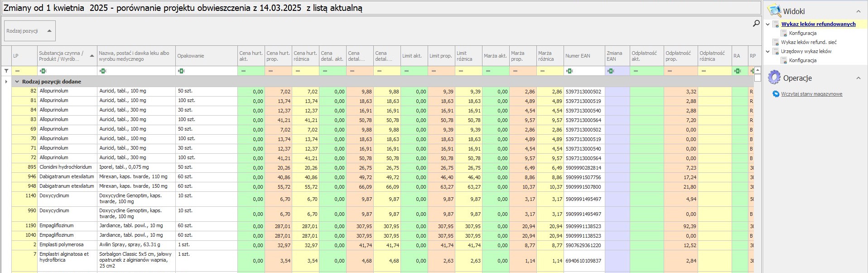This screenshot has height=273, width=868.
Task: Open Konfiguracja under Urzędowy wykaz leków
Action: (x=802, y=60)
